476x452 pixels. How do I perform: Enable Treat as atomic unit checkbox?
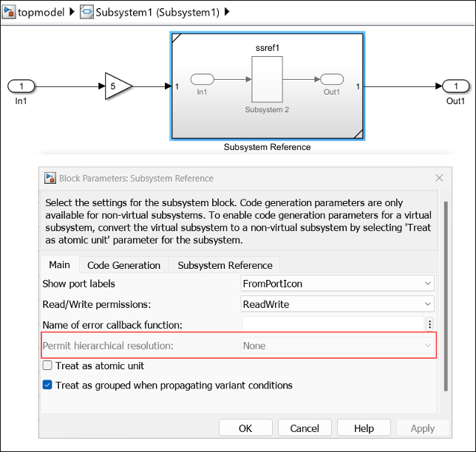click(47, 366)
